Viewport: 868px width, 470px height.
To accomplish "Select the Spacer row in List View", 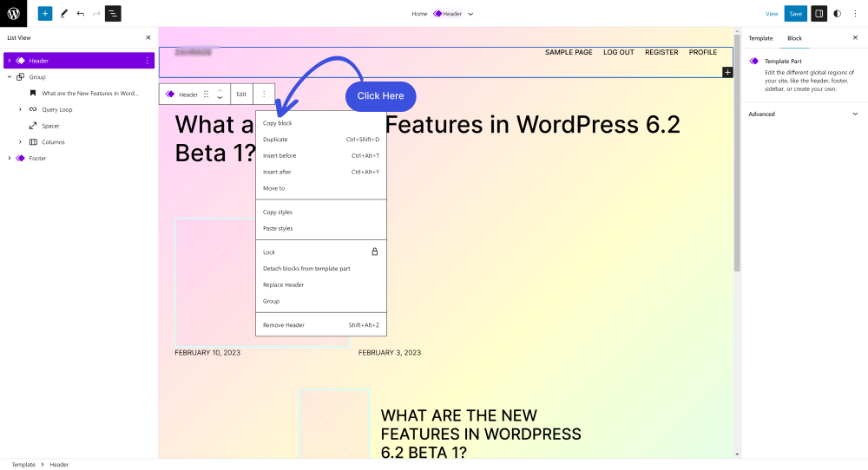I will point(79,126).
